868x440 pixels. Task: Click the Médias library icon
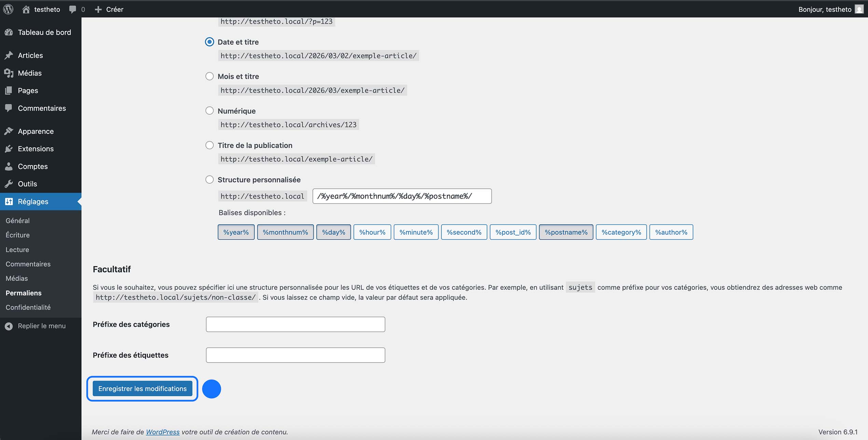(x=9, y=73)
